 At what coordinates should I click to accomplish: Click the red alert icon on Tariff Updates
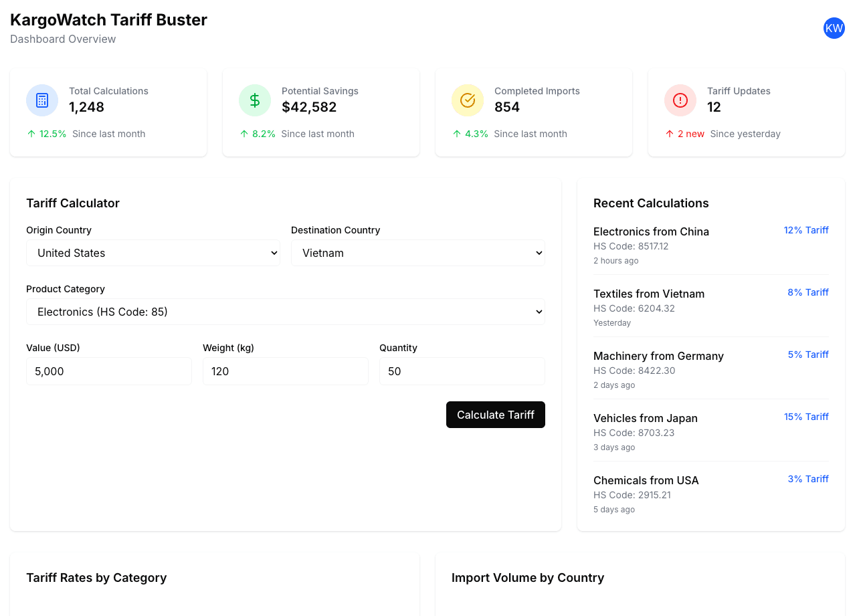click(680, 100)
